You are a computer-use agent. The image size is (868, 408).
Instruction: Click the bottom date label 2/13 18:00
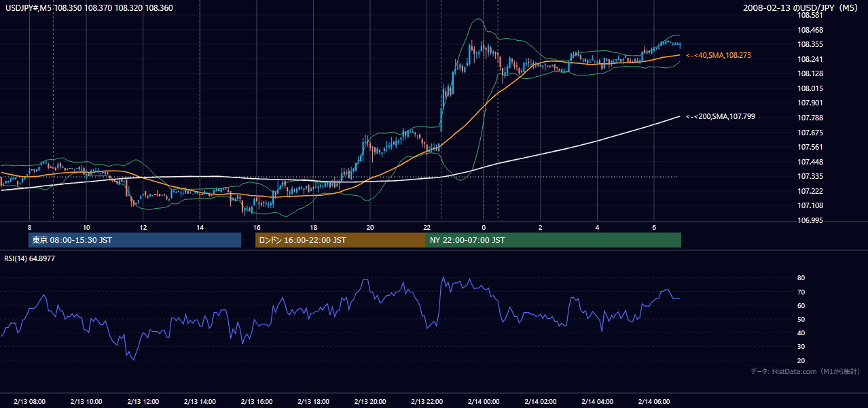(312, 402)
